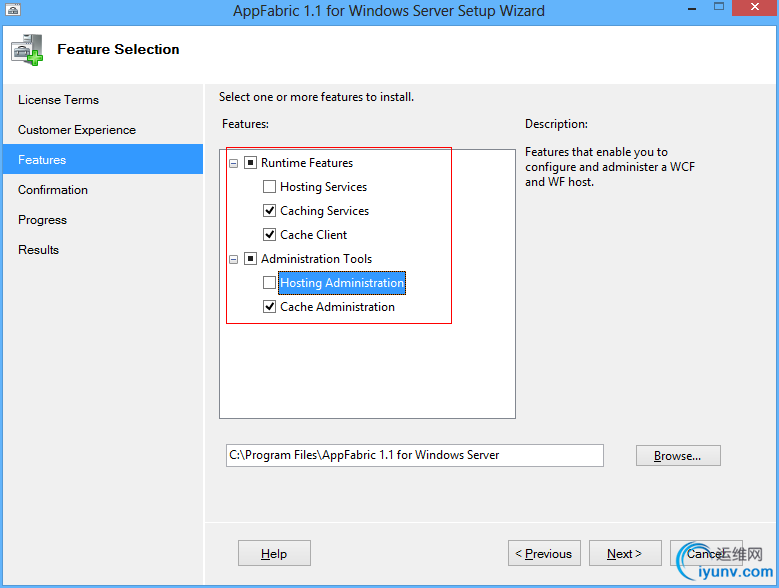Viewport: 779px width, 588px height.
Task: Toggle the Runtime Features checkbox
Action: [250, 162]
